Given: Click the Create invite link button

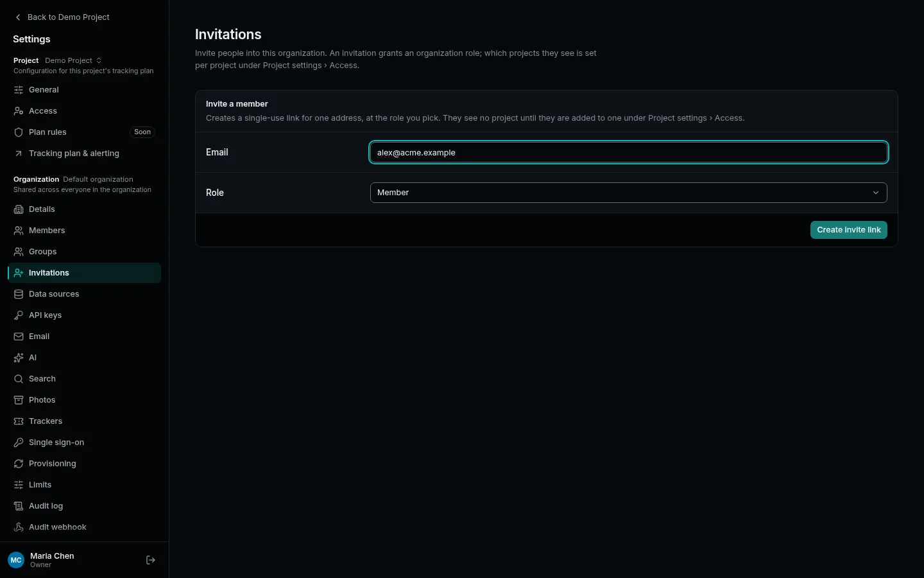Looking at the screenshot, I should pyautogui.click(x=848, y=230).
